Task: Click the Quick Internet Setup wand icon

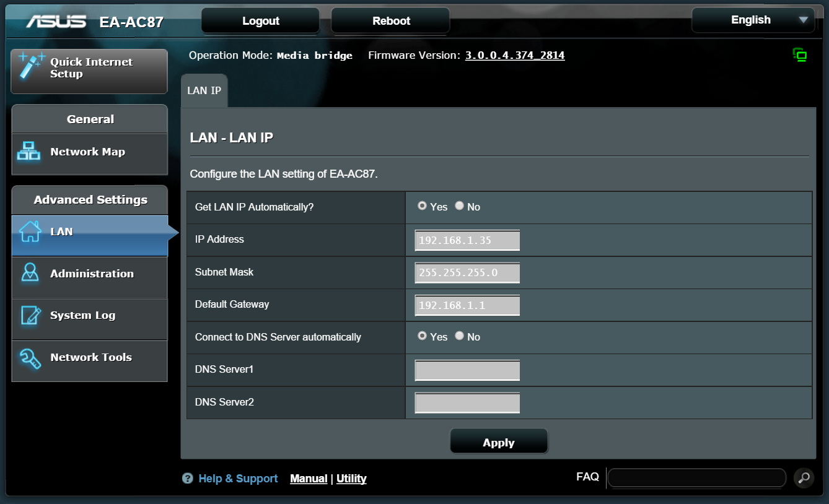Action: pyautogui.click(x=31, y=66)
